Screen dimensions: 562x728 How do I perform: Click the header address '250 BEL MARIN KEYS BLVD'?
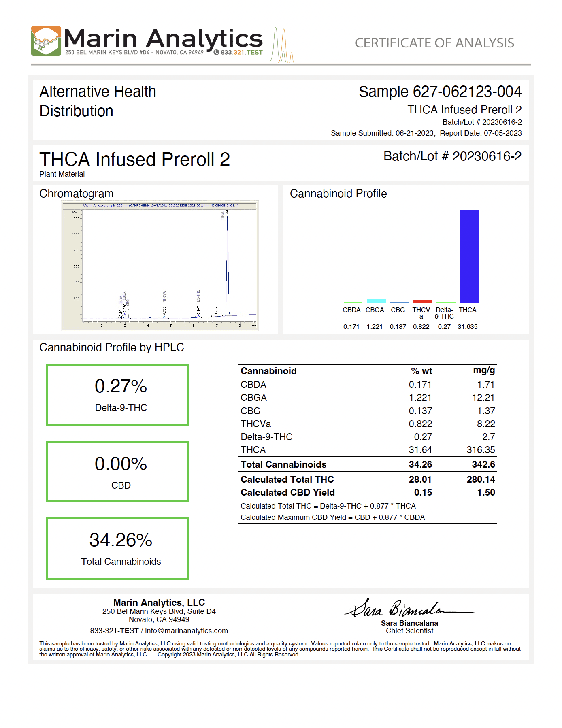(x=102, y=53)
